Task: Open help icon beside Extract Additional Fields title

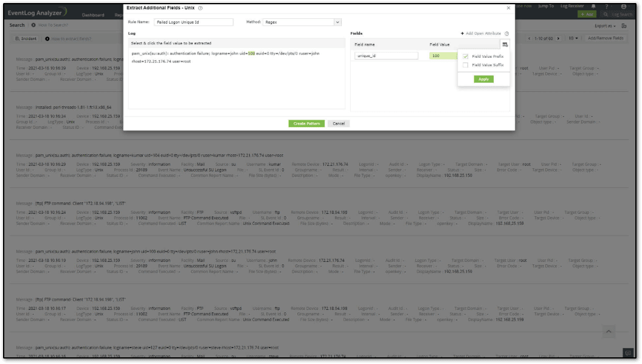Action: click(x=200, y=8)
